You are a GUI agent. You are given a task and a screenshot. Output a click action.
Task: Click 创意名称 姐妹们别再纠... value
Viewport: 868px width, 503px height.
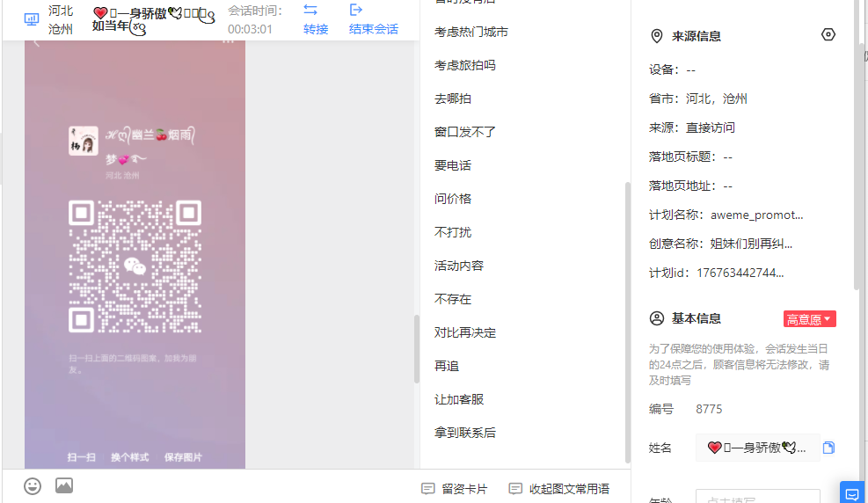751,244
